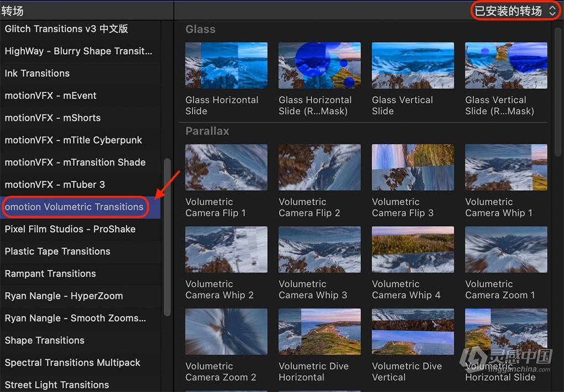Select Volumetric Camera Whip 4 thumbnail

coord(412,249)
